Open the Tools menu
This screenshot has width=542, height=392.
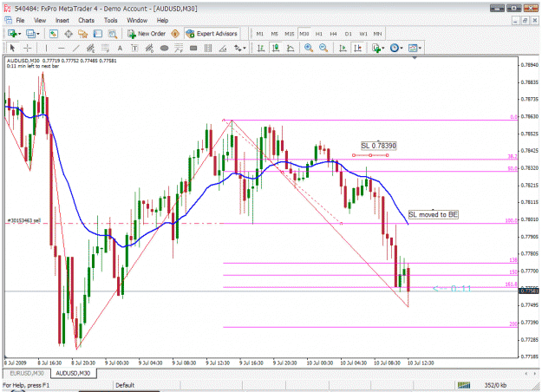(111, 21)
